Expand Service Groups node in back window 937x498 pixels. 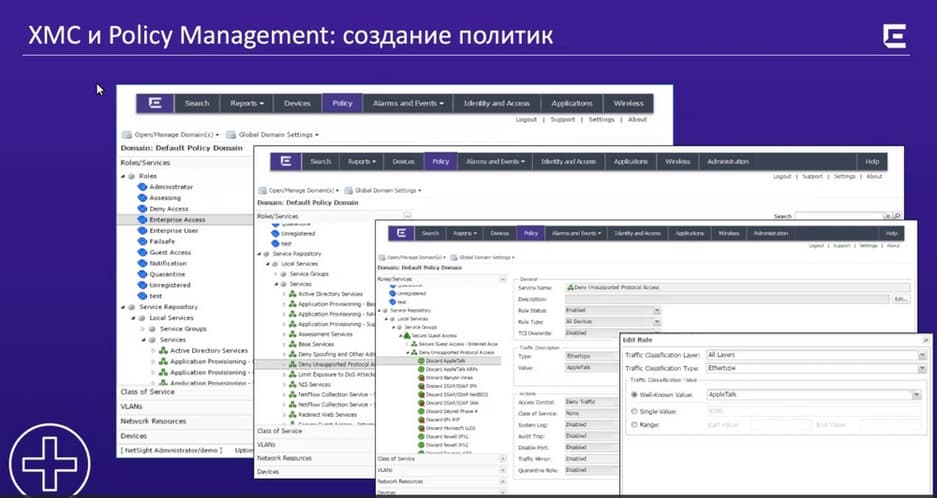(x=143, y=329)
